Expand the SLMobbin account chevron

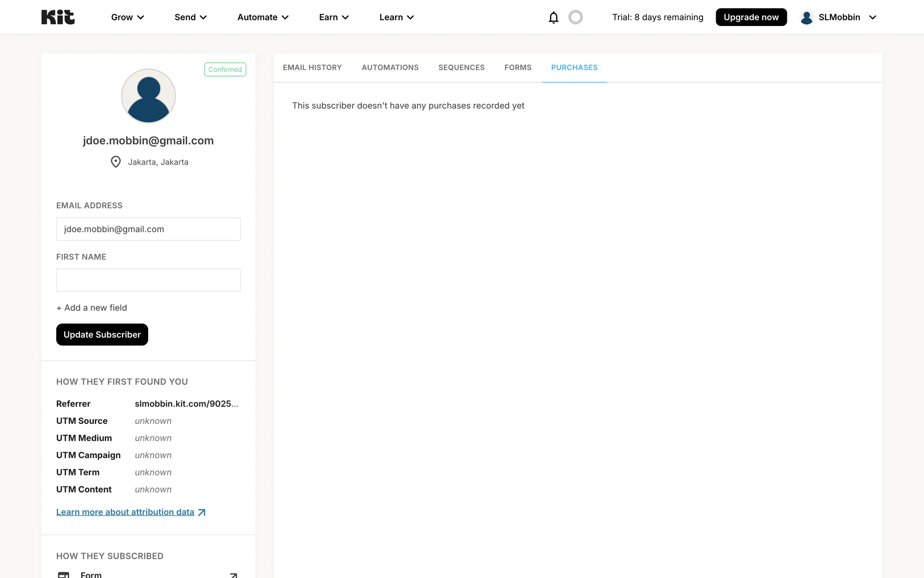tap(872, 17)
